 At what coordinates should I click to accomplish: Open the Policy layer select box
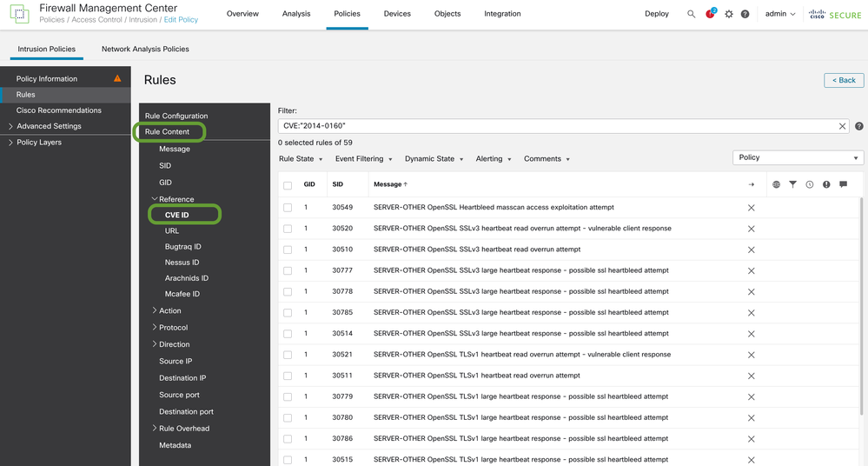(798, 157)
